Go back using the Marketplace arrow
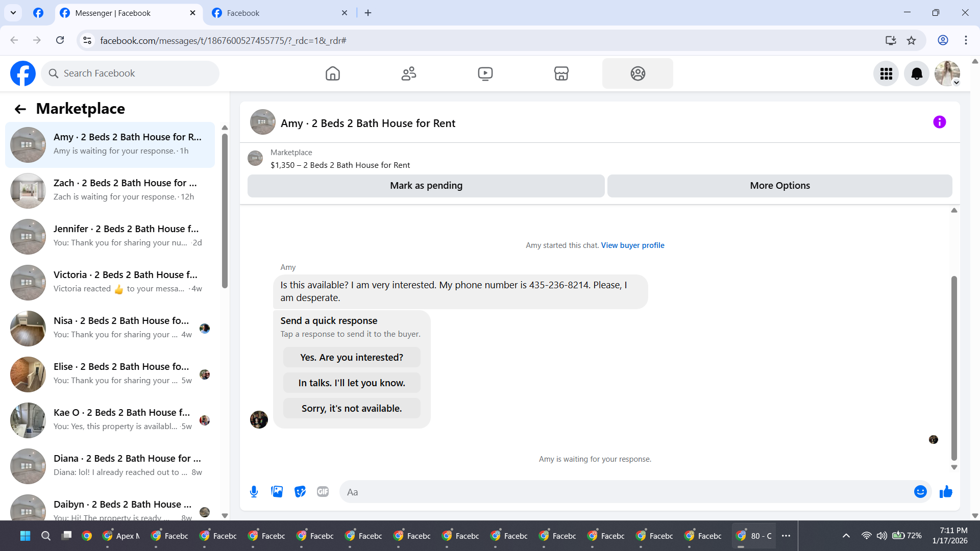 click(20, 109)
